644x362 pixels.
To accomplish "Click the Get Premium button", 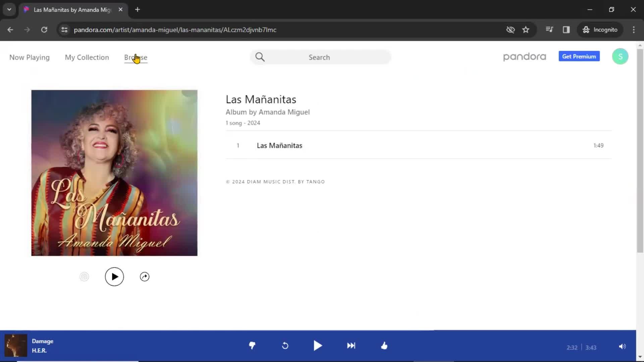I will (x=579, y=56).
